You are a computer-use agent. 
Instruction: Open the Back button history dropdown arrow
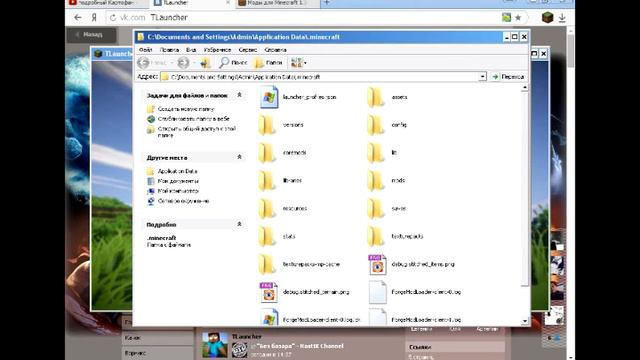click(172, 63)
